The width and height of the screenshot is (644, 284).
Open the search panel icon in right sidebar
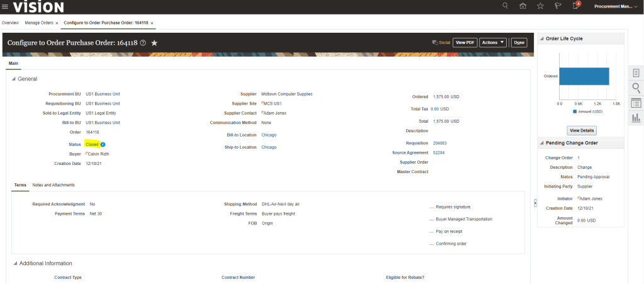[x=636, y=88]
